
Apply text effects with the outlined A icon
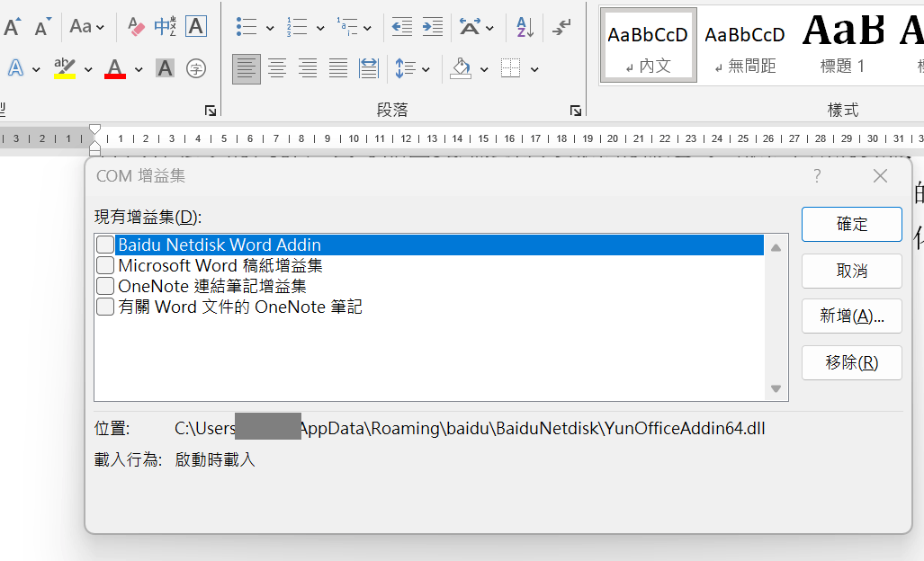[x=15, y=69]
